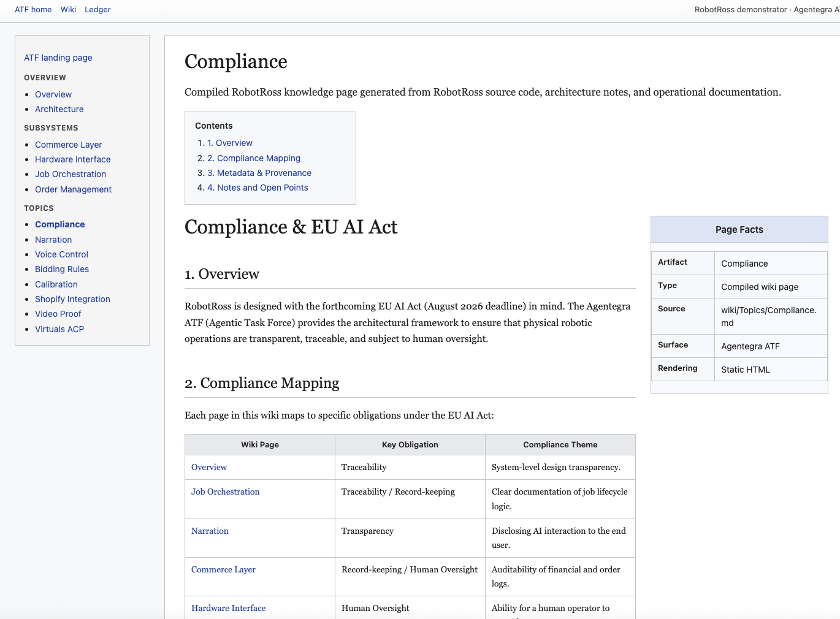840x619 pixels.
Task: Go to the Shopify Integration topic
Action: click(x=72, y=299)
